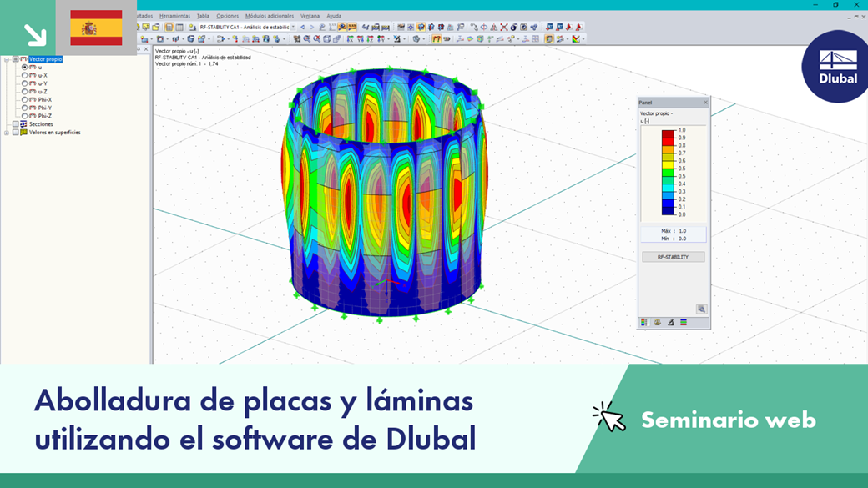
Task: Open the Opciones menu
Action: pos(228,16)
